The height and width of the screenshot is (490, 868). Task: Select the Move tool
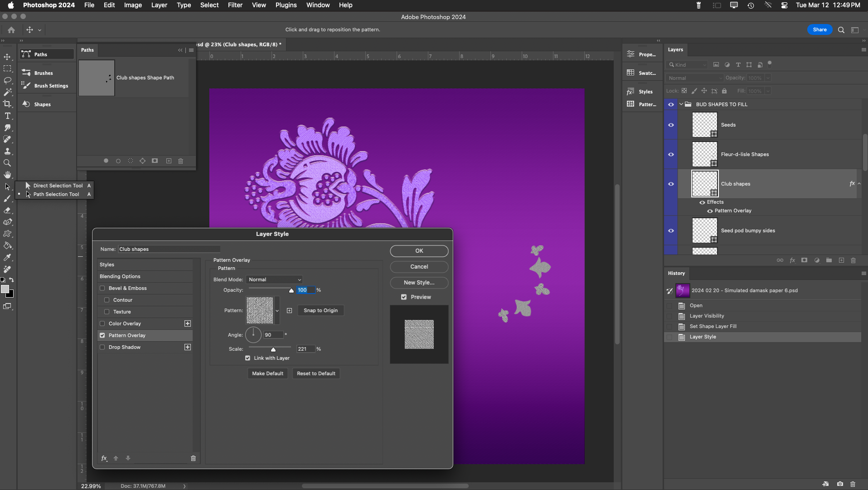pos(8,57)
